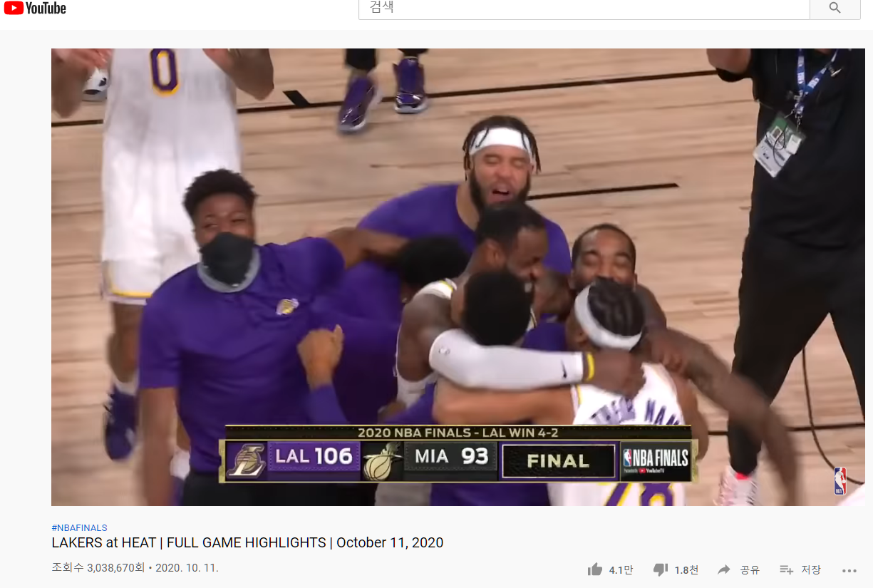
Task: Click the Miami Heat logo on scoreboard
Action: click(383, 461)
